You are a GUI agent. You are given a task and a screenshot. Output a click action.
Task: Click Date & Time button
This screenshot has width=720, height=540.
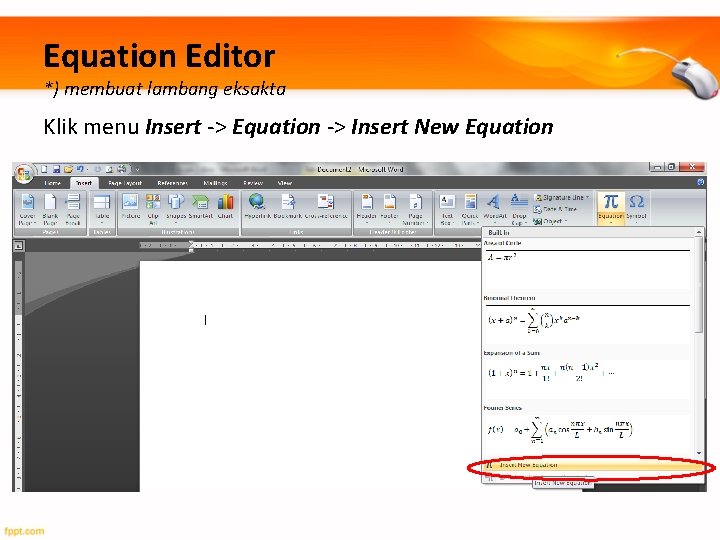coord(555,209)
